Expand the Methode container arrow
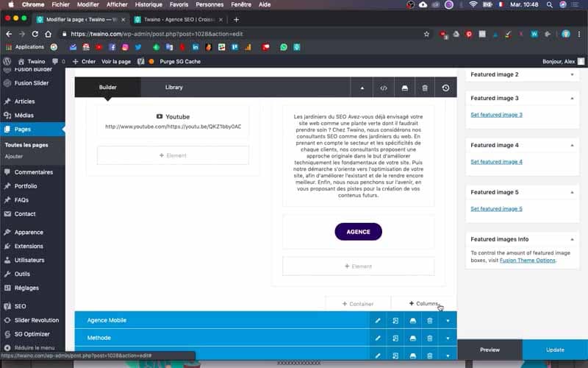Viewport: 588px width, 368px height. point(448,338)
